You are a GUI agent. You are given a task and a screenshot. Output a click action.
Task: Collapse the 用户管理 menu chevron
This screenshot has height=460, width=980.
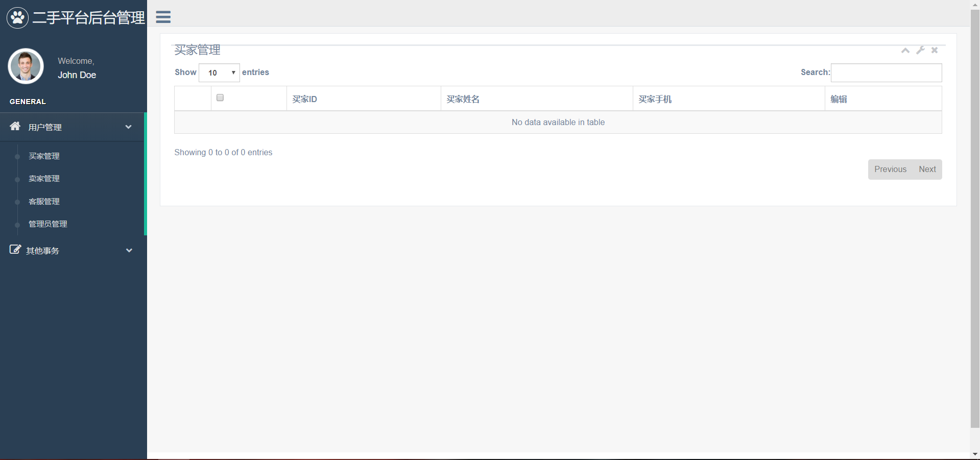129,127
